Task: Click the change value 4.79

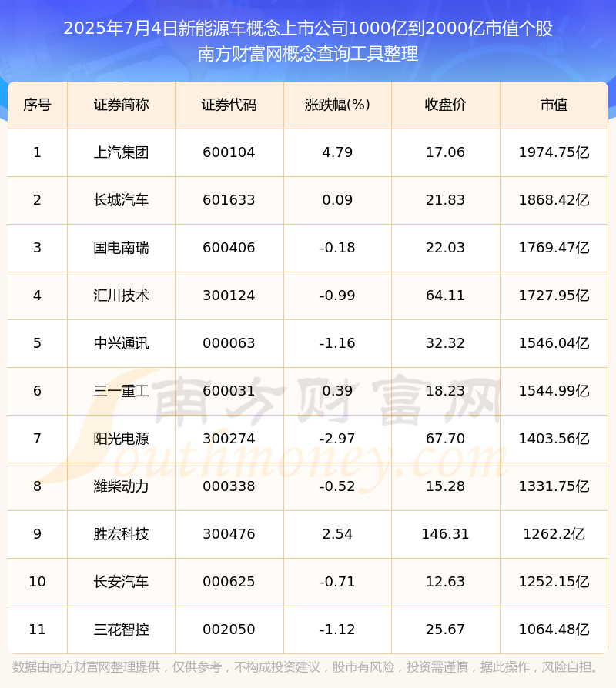Action: [x=337, y=152]
